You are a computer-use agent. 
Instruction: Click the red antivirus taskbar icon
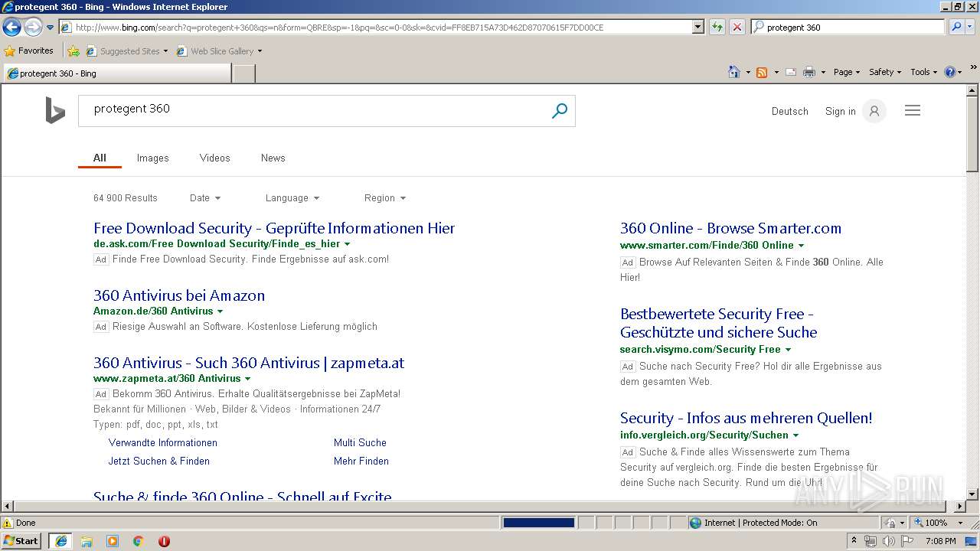pyautogui.click(x=164, y=541)
